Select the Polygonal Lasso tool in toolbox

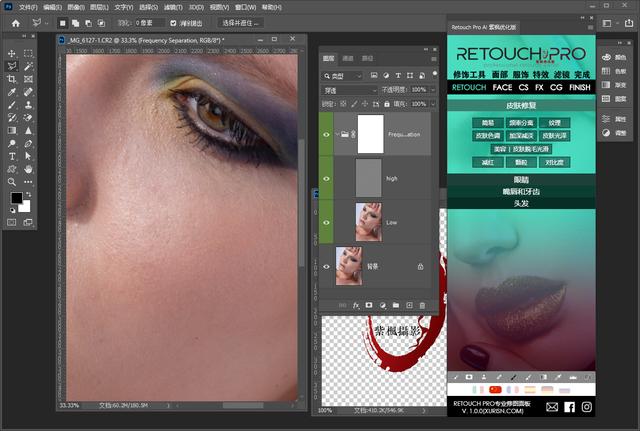tap(12, 66)
